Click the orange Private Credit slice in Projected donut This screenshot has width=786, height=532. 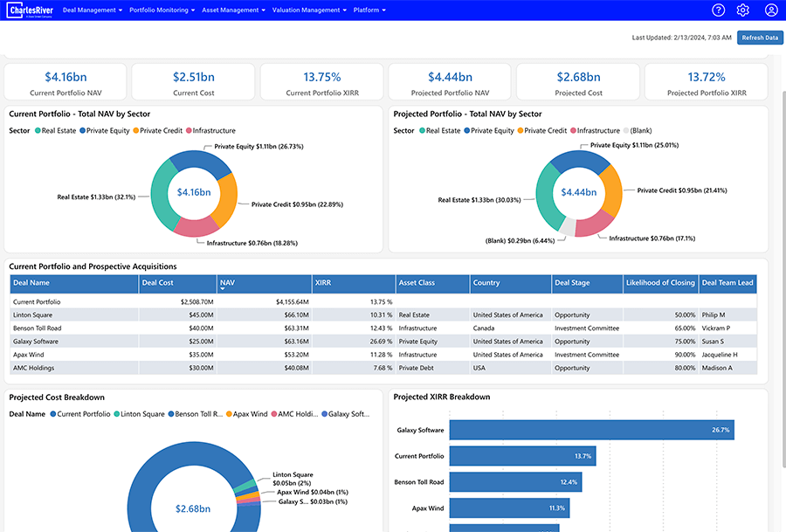(612, 191)
